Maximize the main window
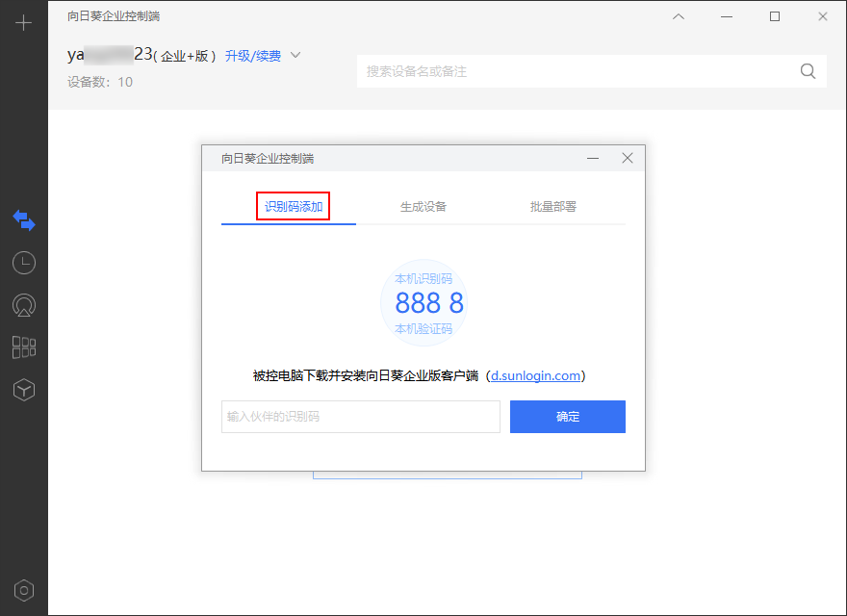 775,16
